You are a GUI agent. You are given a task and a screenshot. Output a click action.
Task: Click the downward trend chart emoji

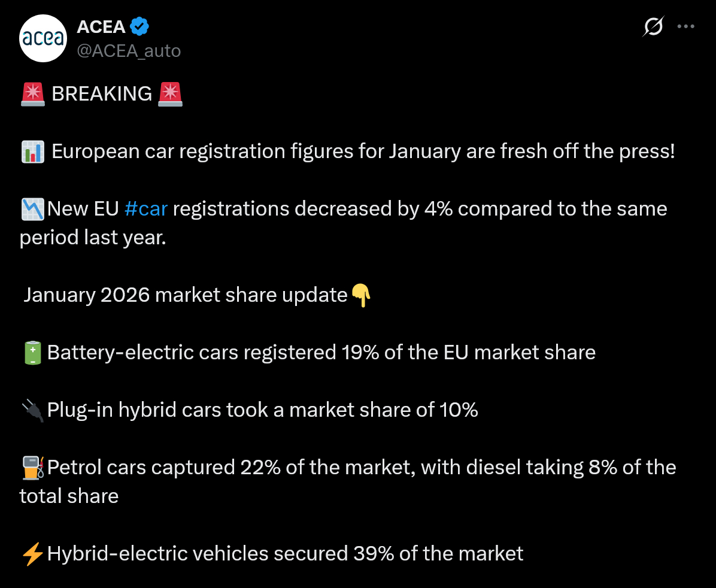point(32,209)
